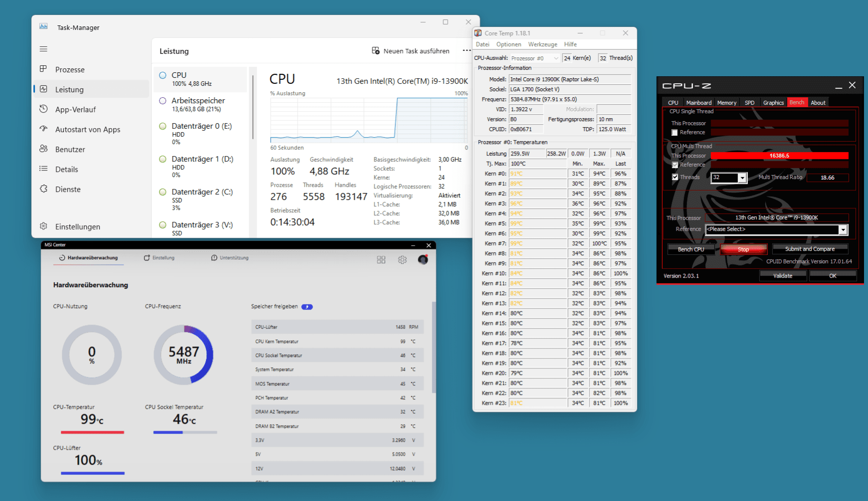Open the three-dot more options in Leistung
Image resolution: width=868 pixels, height=501 pixels.
[466, 50]
